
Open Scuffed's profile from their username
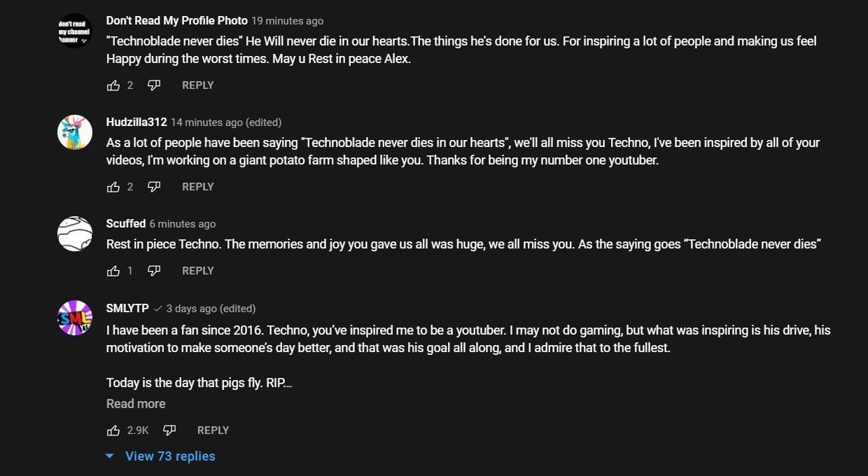coord(126,223)
